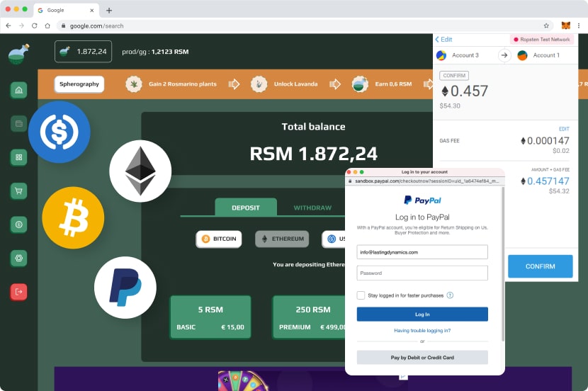Choose the 250 RSM Premium package
Viewport: 588px width, 391px height.
tap(310, 317)
